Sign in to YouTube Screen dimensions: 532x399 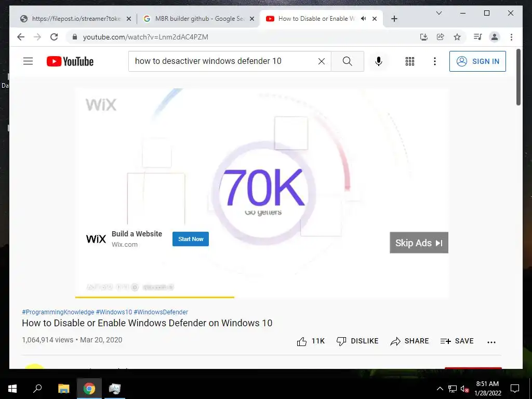point(477,61)
